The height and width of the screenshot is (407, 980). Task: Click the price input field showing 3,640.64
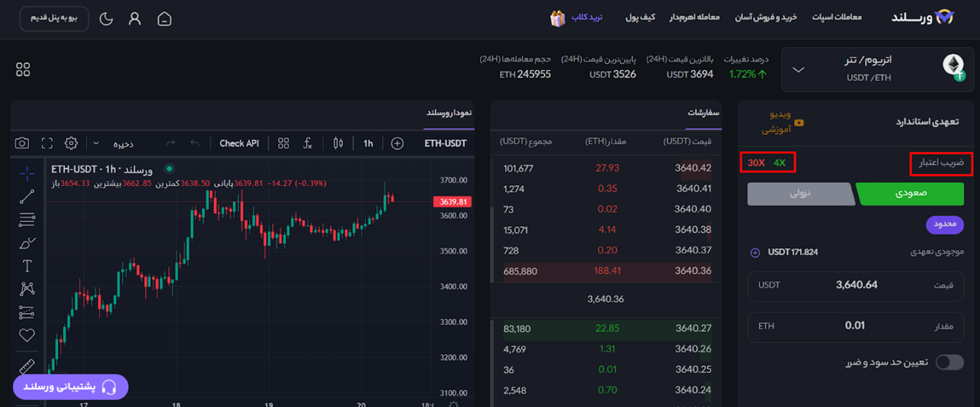856,285
